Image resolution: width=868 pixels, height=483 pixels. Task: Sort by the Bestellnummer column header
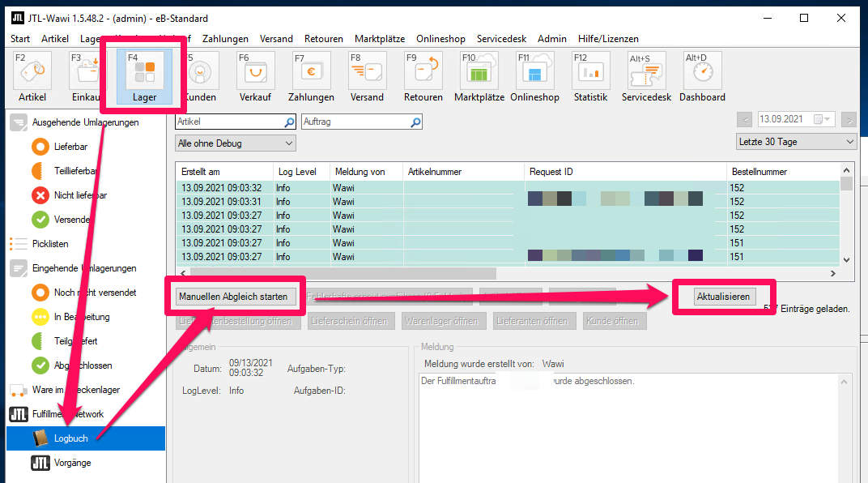783,172
